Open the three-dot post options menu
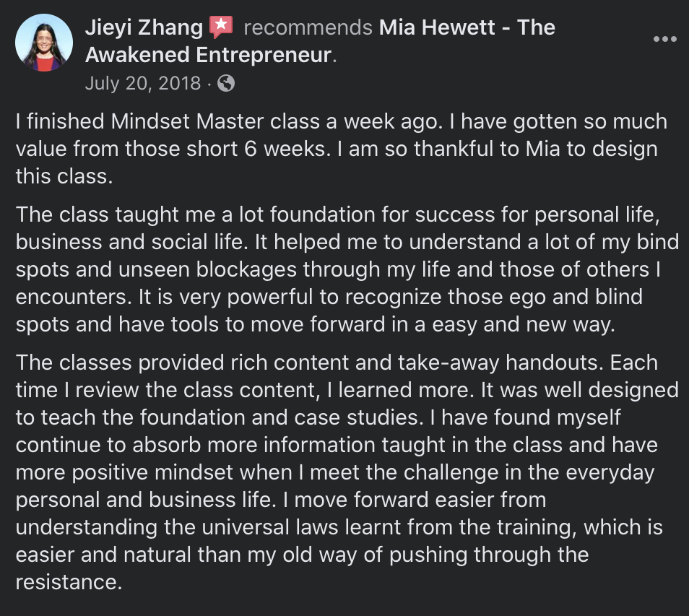 (x=664, y=39)
